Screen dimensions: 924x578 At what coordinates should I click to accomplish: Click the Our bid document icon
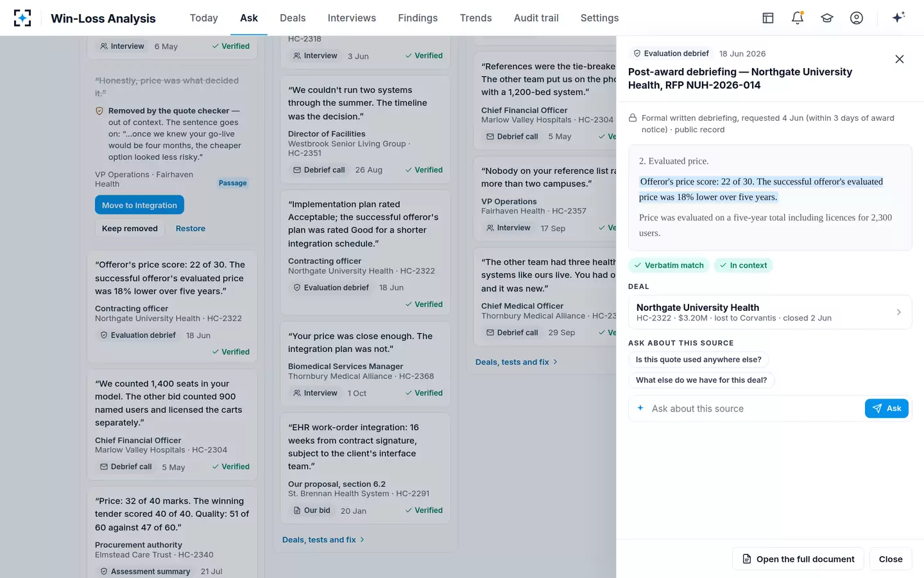[x=297, y=511]
